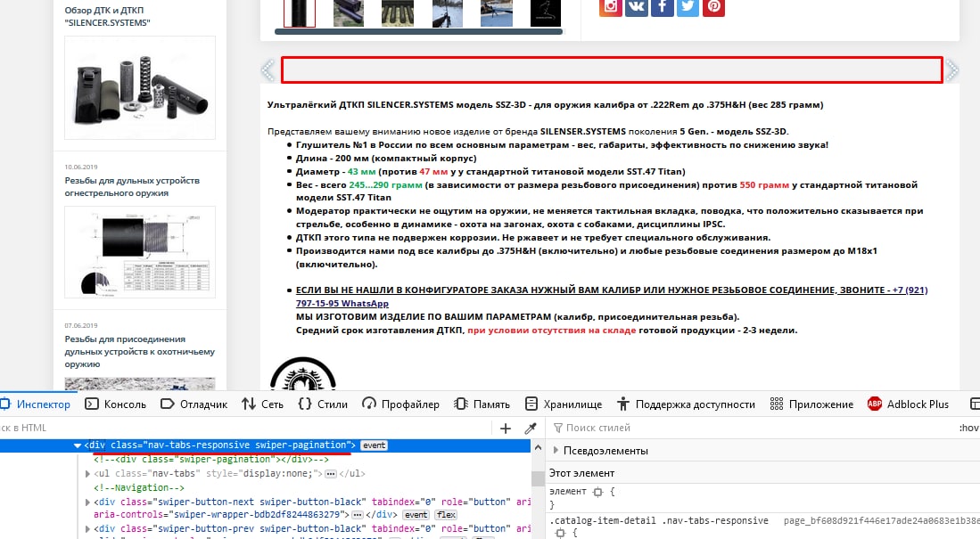The width and height of the screenshot is (980, 539).
Task: Activate the eyedropper color picker icon
Action: pos(531,428)
